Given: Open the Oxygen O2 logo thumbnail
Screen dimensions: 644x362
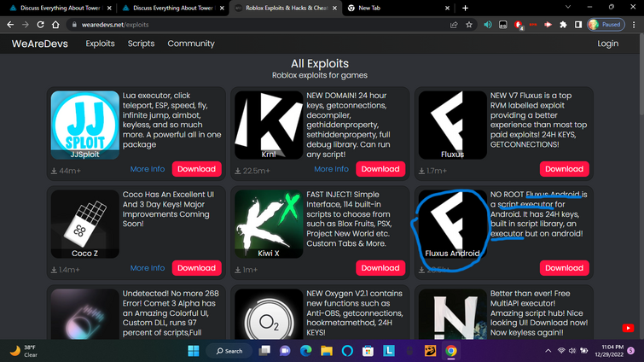Looking at the screenshot, I should pos(269,314).
